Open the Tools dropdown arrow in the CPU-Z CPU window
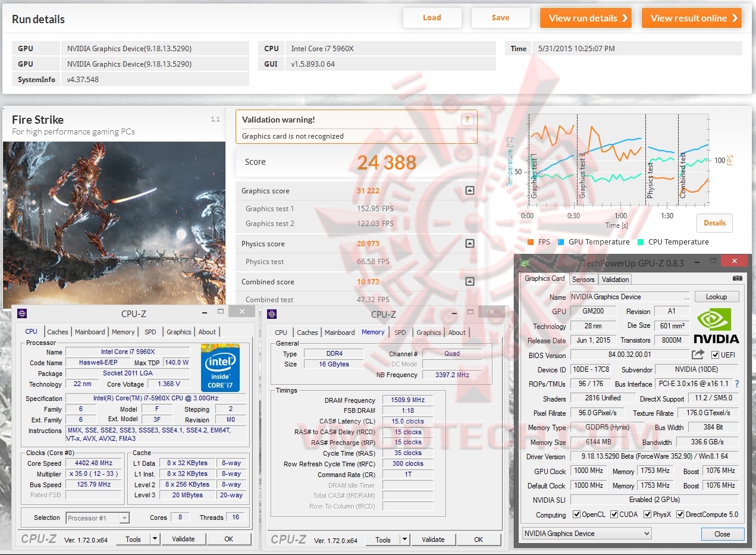The image size is (756, 555). click(x=155, y=539)
